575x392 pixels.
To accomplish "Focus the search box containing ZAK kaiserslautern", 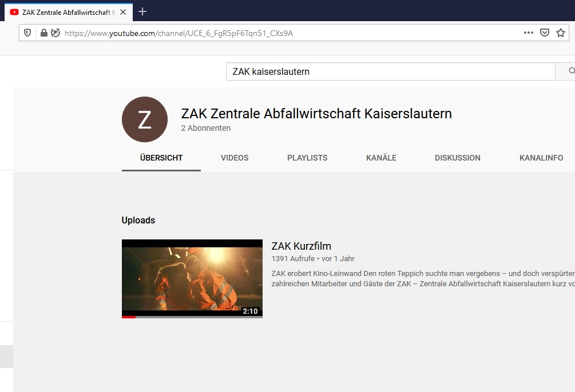I will (390, 71).
